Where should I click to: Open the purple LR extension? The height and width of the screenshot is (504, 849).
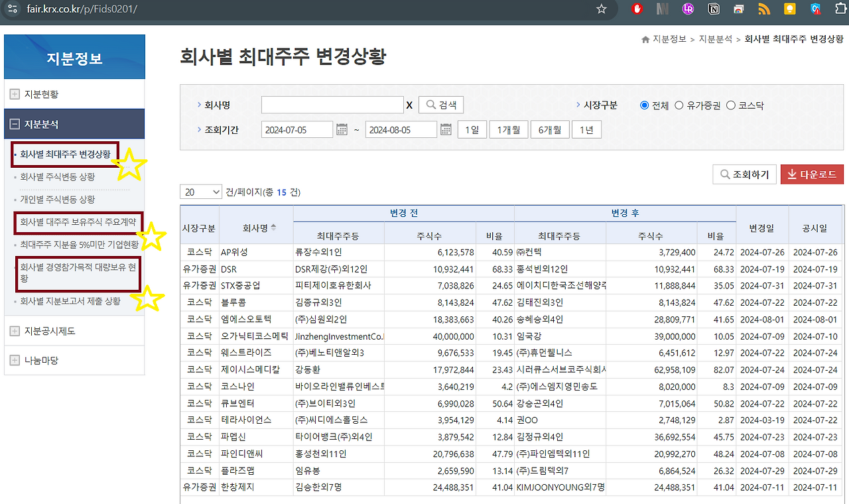pyautogui.click(x=688, y=9)
